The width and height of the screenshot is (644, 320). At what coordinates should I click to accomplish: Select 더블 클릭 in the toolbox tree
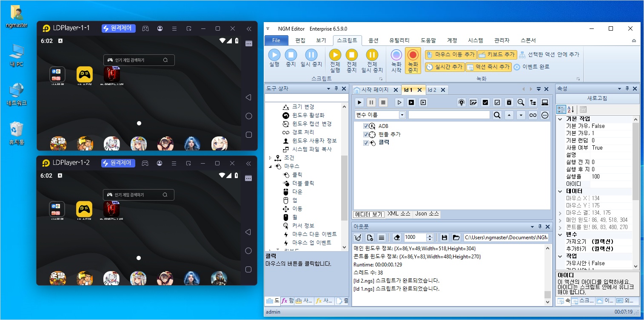[x=303, y=183]
